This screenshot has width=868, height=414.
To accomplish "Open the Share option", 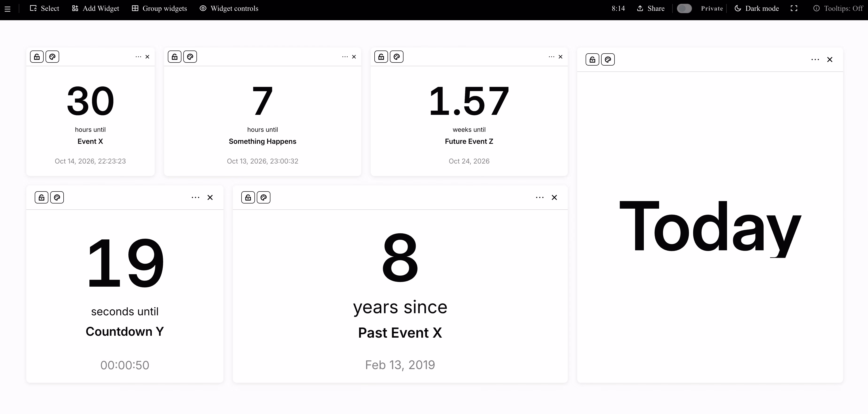I will pos(651,8).
